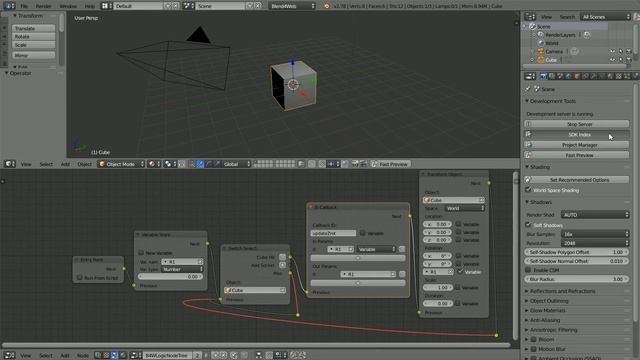Viewport: 640px width, 360px height.
Task: Open 3D viewport Object menu
Action: pyautogui.click(x=84, y=164)
